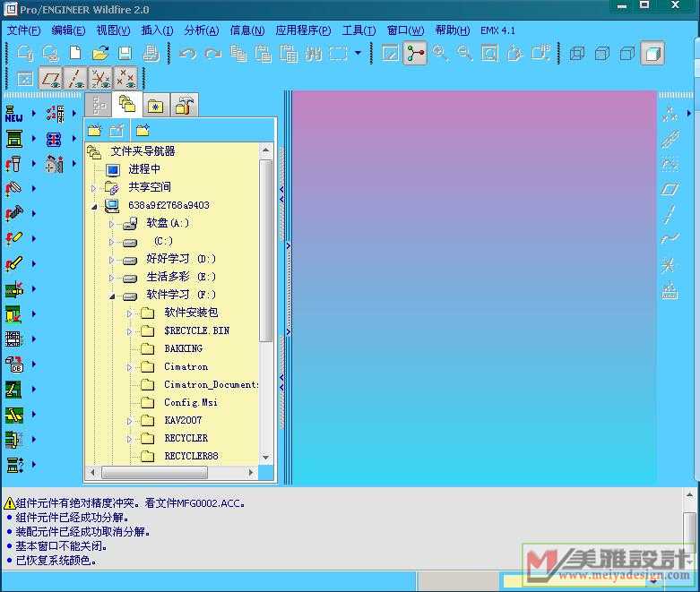Collapse the 638a9f2768a9403 computer node
Screen dimensions: 700x592
(94, 207)
